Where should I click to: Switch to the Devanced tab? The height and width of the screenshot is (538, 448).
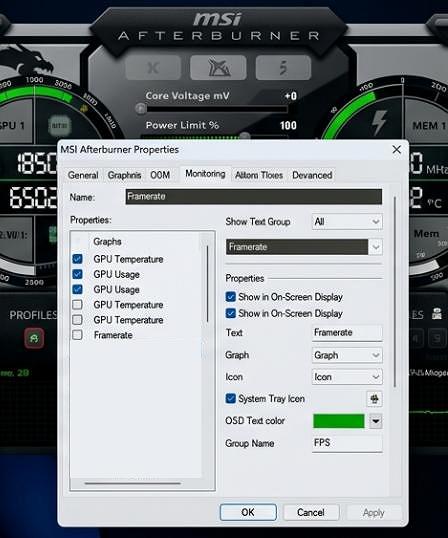(312, 175)
